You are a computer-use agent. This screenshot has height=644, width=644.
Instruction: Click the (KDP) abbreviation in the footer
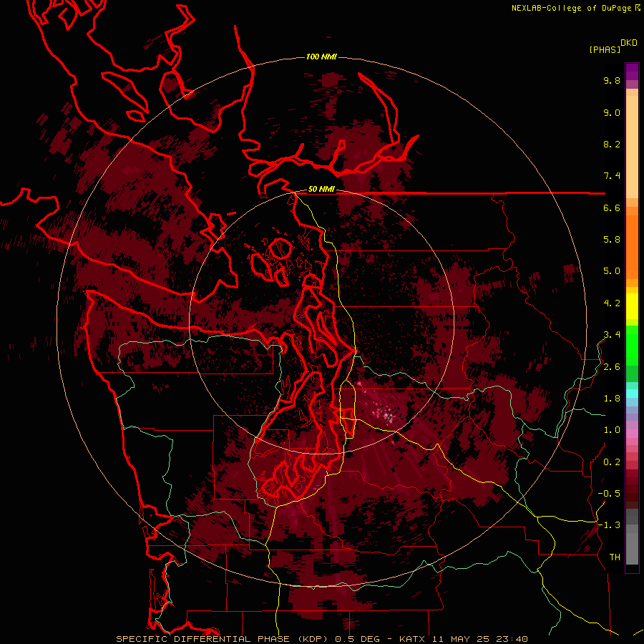313,639
